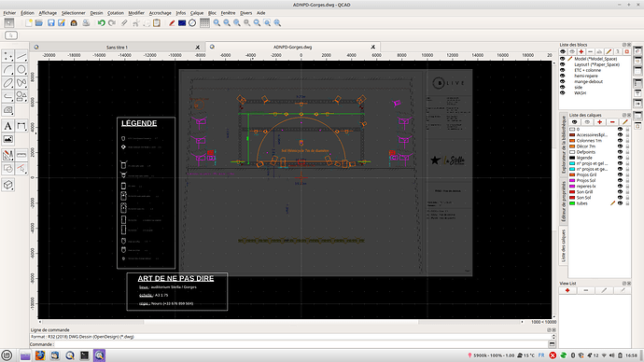Add a view in View List
Screen dimensions: 644x362
pyautogui.click(x=567, y=290)
